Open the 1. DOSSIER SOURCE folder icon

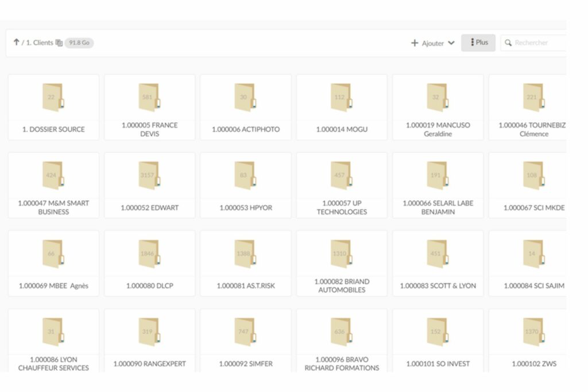pyautogui.click(x=53, y=97)
